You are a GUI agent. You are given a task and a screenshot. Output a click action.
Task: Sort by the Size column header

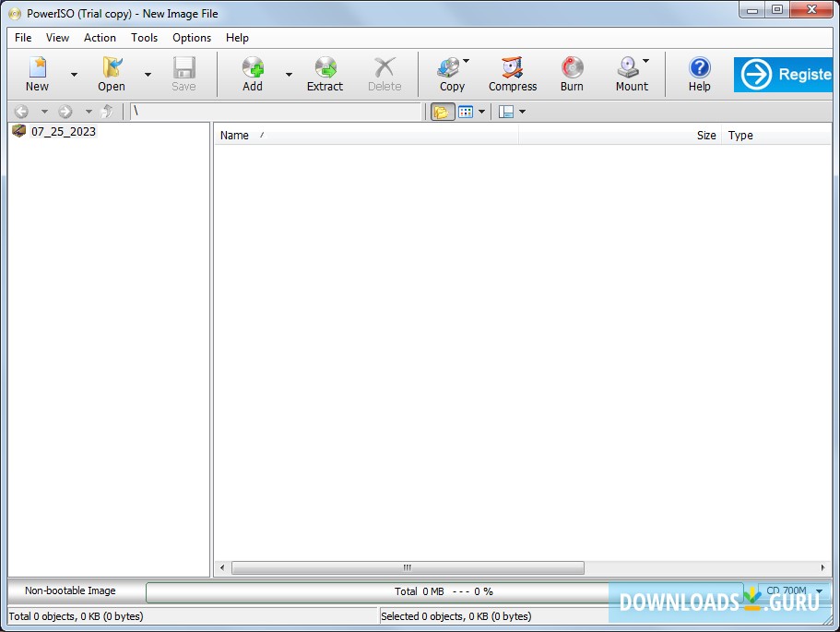coord(621,135)
